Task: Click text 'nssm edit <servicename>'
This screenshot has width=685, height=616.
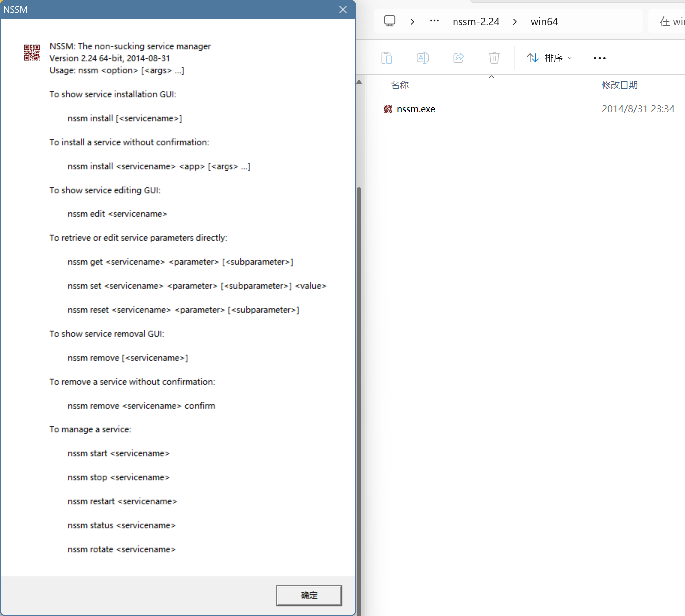Action: pos(117,214)
